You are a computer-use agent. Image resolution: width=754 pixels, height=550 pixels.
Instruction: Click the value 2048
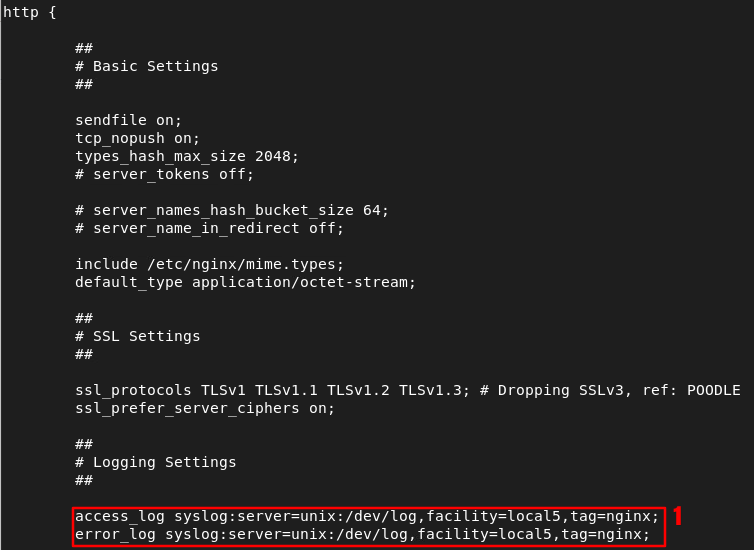276,156
